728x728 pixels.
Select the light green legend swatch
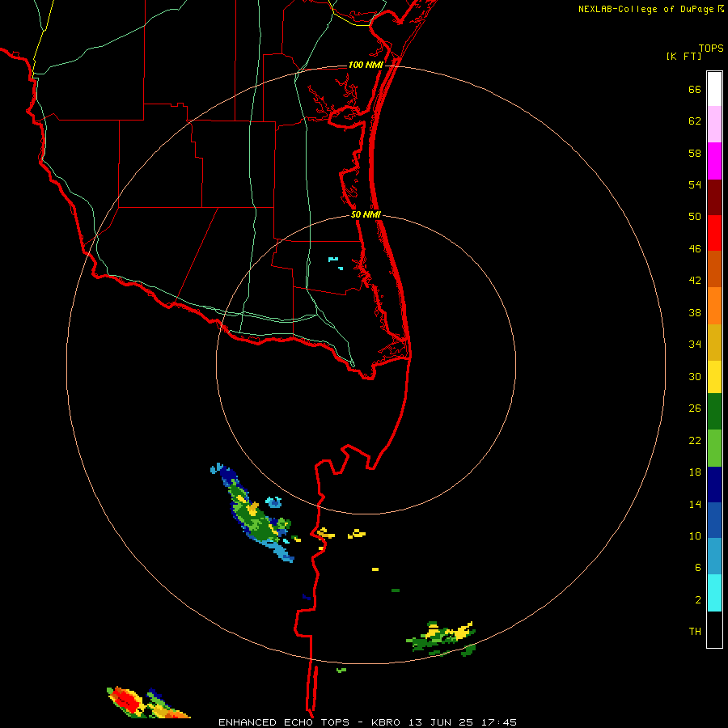714,448
